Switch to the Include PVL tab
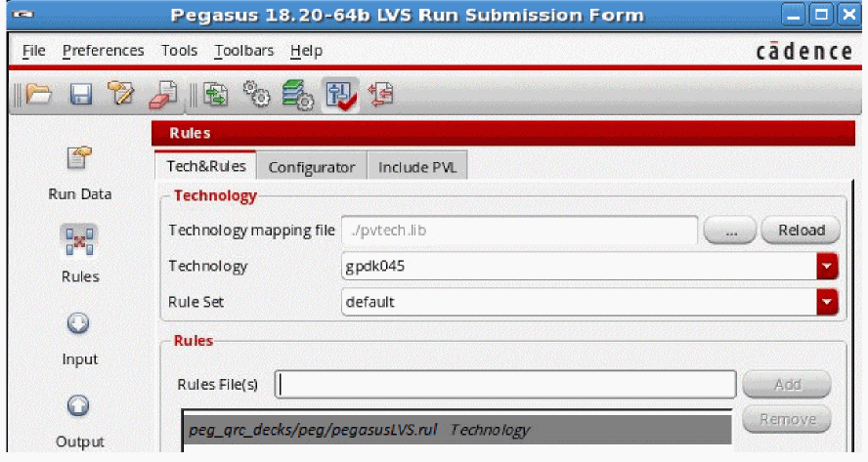Image resolution: width=868 pixels, height=462 pixels. [417, 167]
